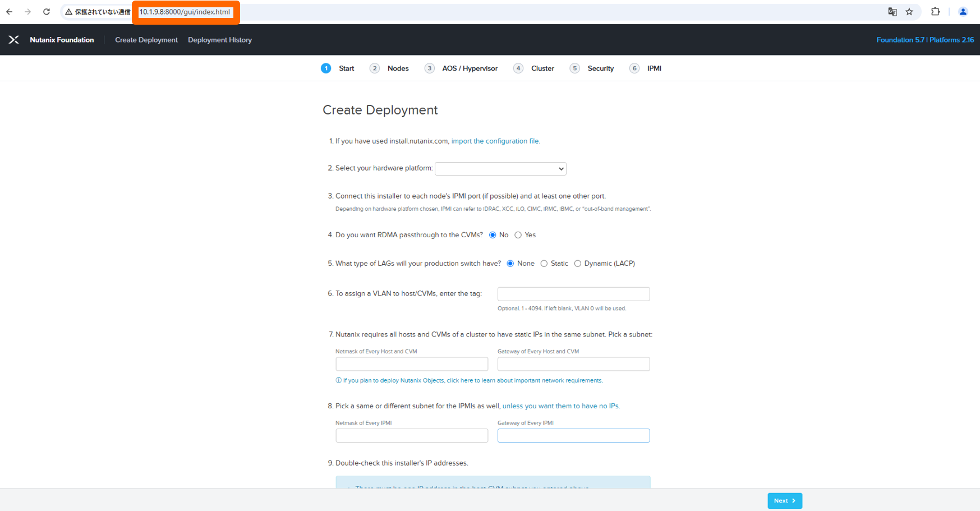Open the hardware platform dropdown
Image resolution: width=980 pixels, height=511 pixels.
click(x=500, y=169)
